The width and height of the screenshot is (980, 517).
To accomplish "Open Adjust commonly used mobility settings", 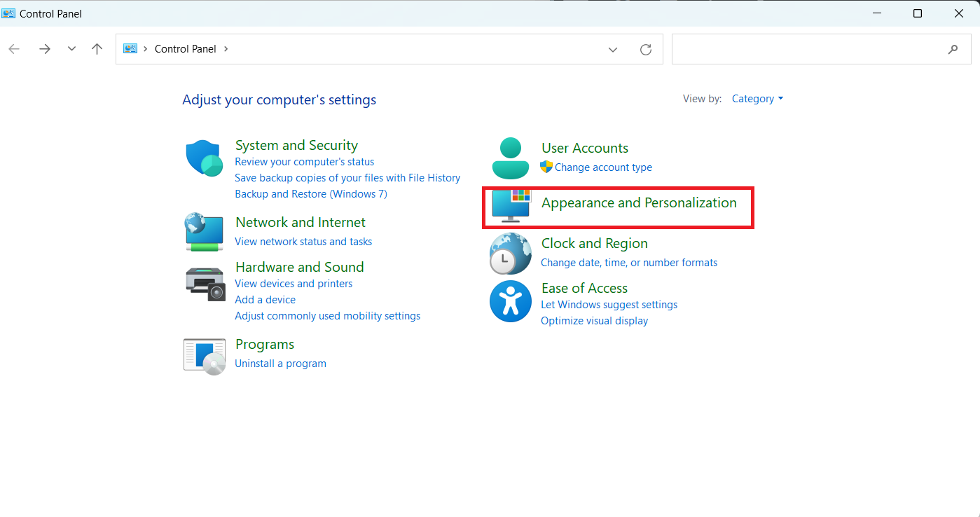I will click(x=328, y=316).
